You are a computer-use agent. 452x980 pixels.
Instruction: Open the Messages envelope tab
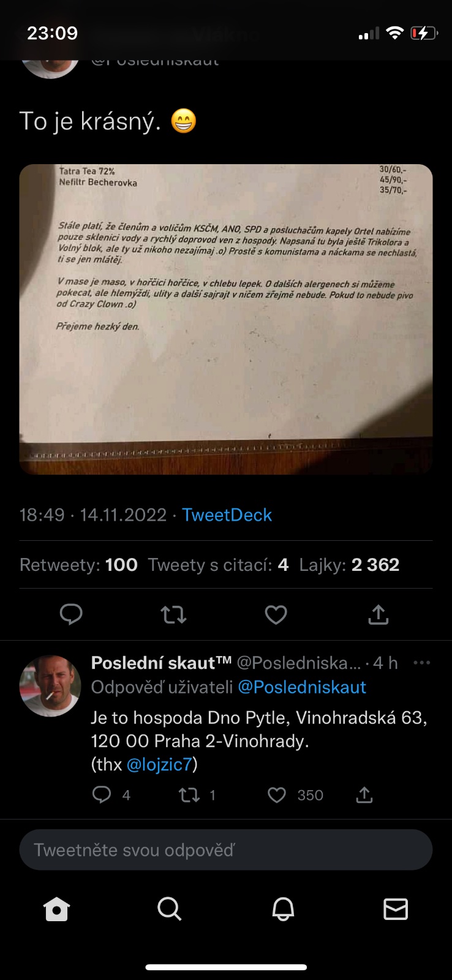pos(396,909)
